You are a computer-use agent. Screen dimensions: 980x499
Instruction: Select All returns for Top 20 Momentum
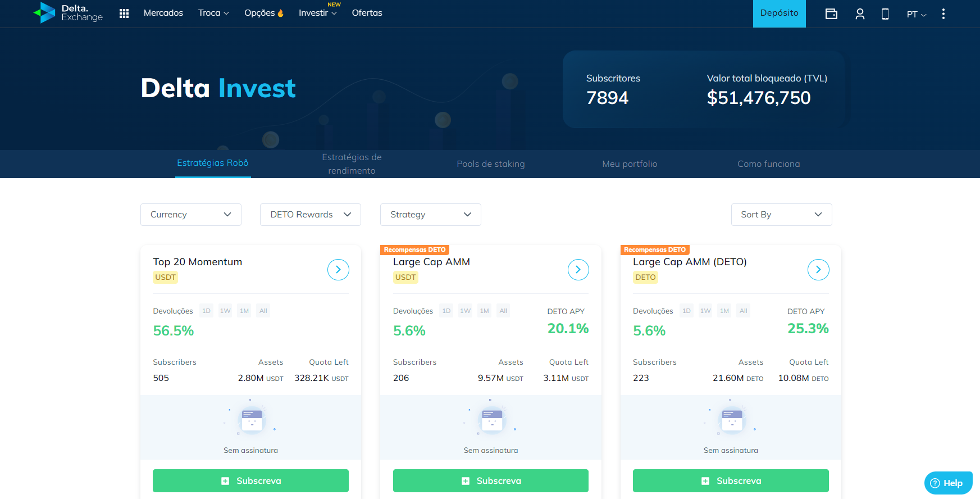(x=263, y=311)
